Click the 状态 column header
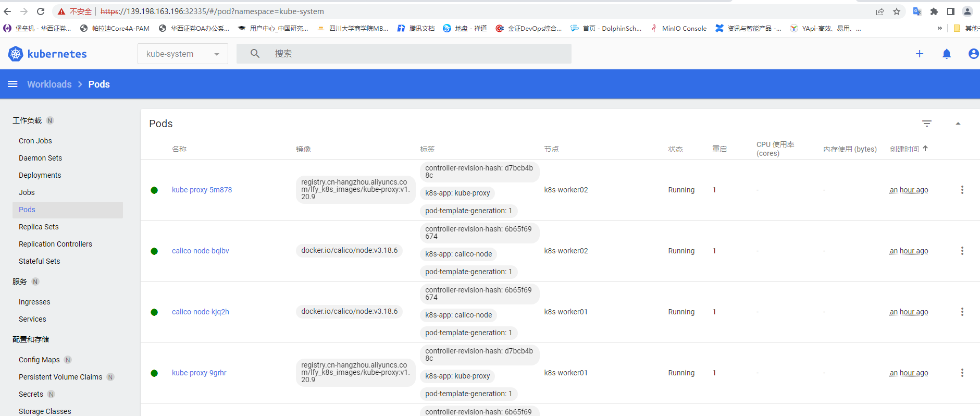 tap(676, 149)
